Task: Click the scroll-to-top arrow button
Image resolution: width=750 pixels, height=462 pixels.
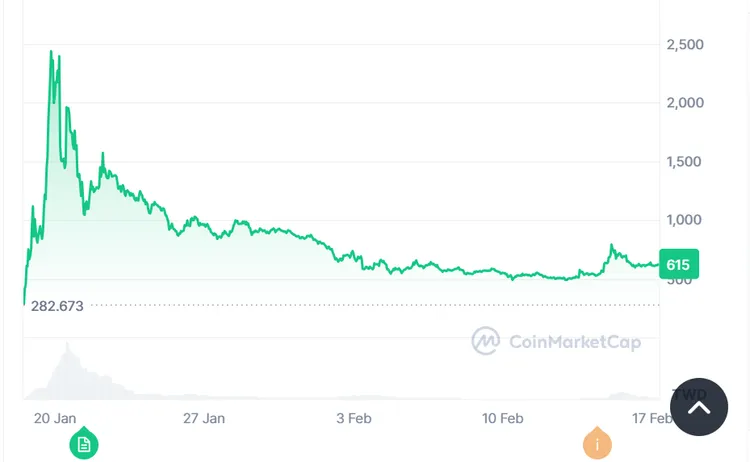Action: coord(699,407)
